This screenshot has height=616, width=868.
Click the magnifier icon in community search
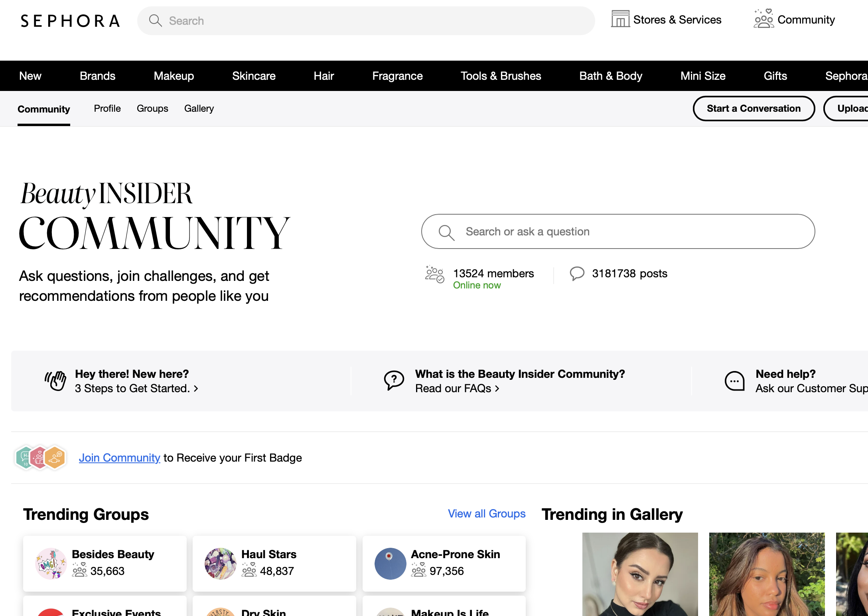point(446,232)
